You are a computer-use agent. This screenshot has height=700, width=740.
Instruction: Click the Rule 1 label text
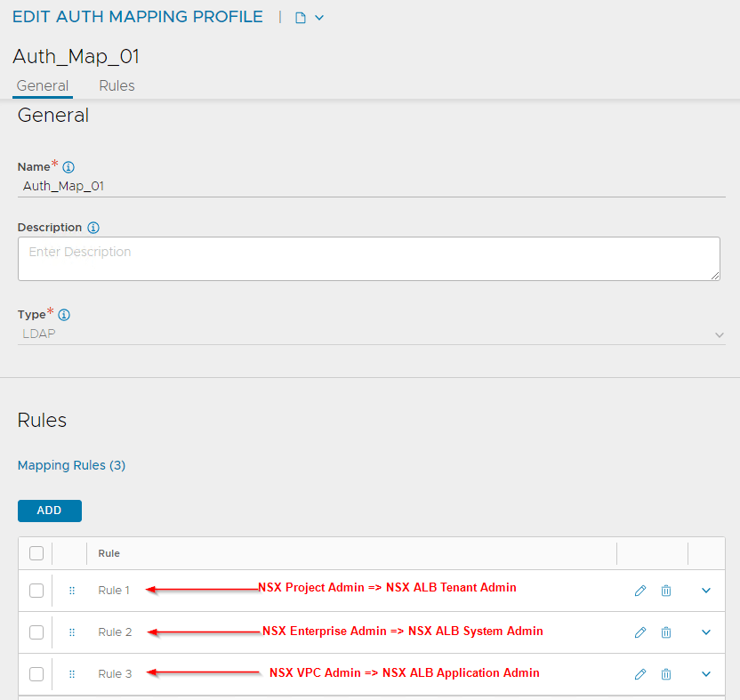[114, 591]
